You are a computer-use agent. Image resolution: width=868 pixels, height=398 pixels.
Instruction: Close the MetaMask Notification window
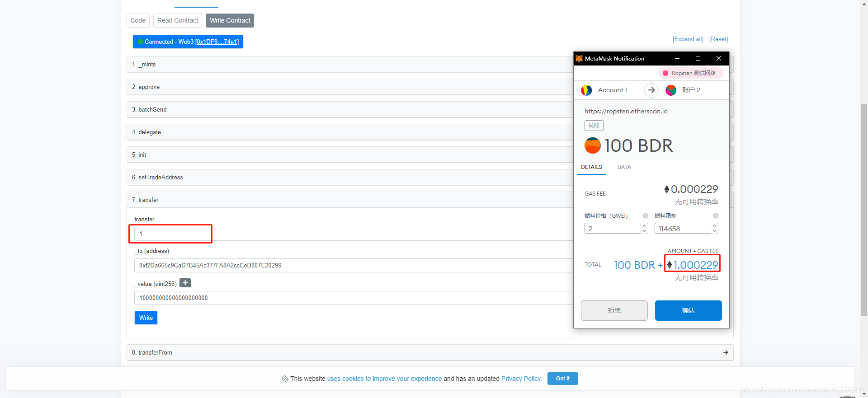(x=719, y=58)
